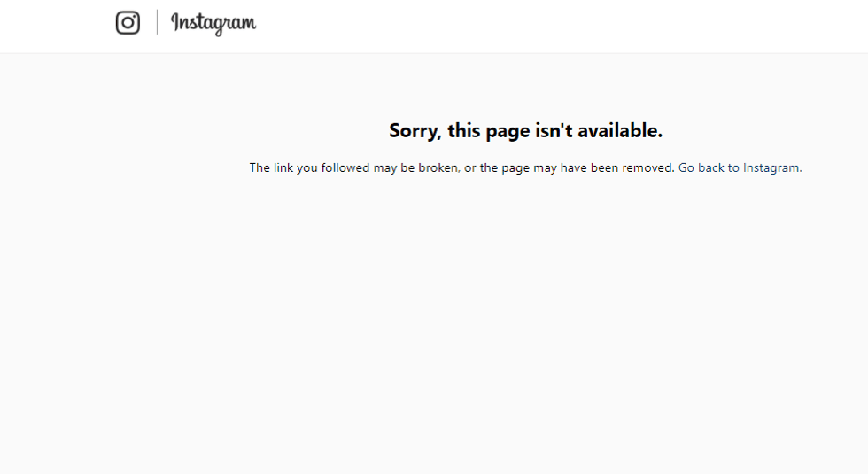The height and width of the screenshot is (474, 868).
Task: Click the word 'this' in the heading
Action: [463, 131]
